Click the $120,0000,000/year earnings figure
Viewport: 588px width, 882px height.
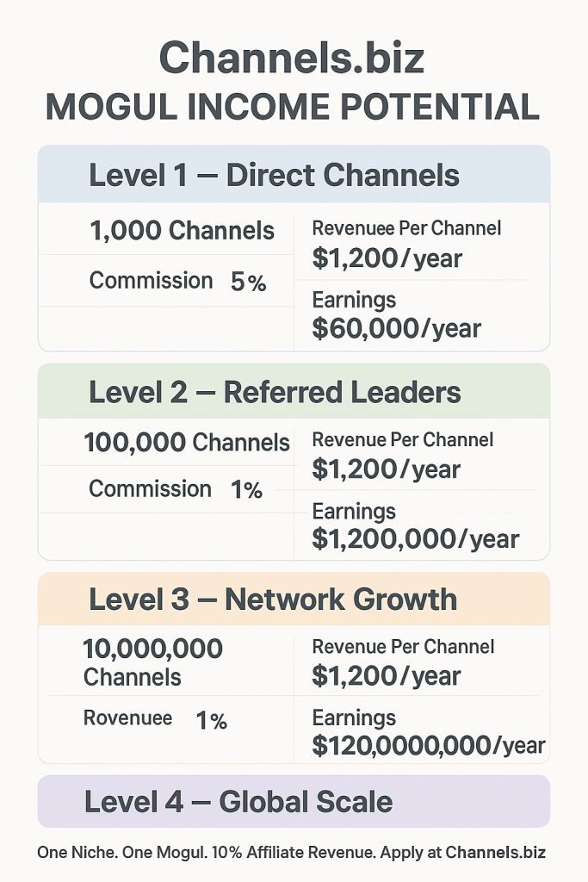coord(428,745)
